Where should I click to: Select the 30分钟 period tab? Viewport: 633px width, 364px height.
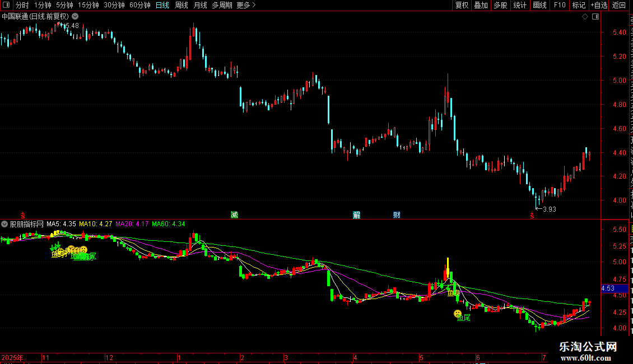pyautogui.click(x=114, y=5)
